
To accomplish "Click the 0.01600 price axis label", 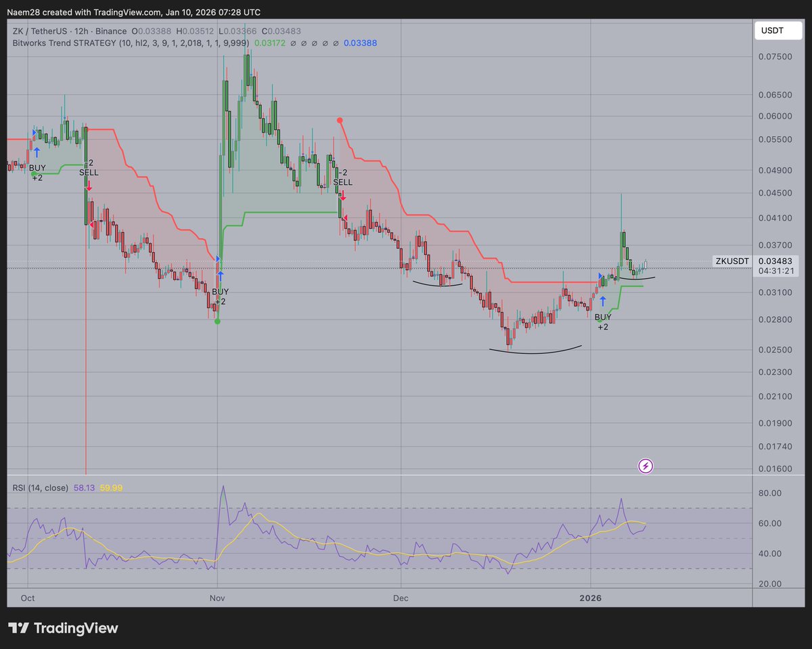I will [776, 469].
